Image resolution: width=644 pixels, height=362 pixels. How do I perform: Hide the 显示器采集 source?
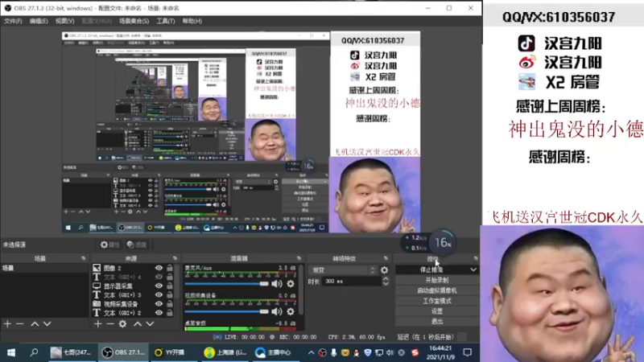159,286
